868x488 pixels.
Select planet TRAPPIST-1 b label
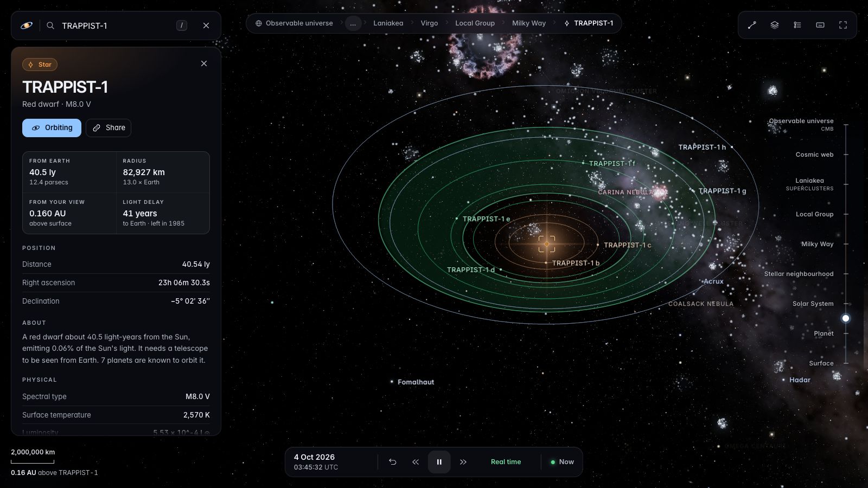click(x=576, y=263)
